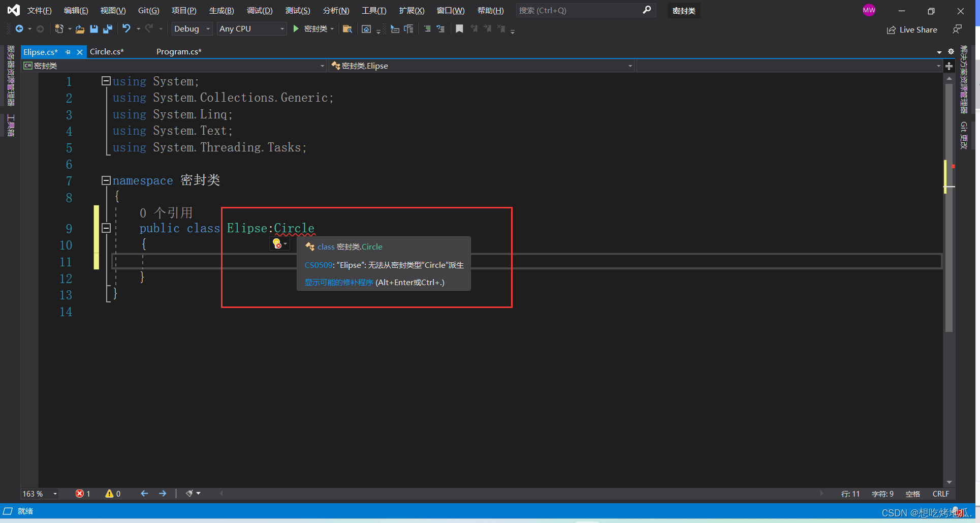Open the Git(G) menu
The height and width of the screenshot is (523, 980).
[149, 11]
